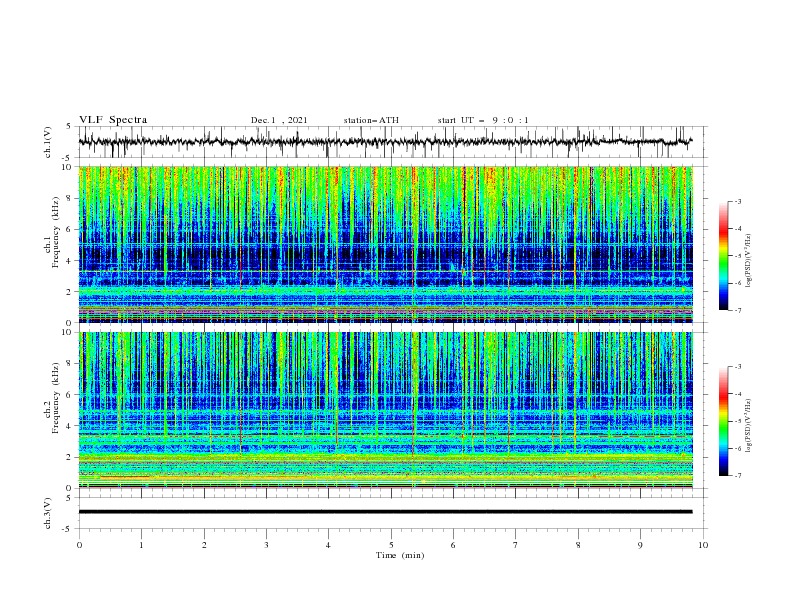Screen dimensions: 792x612
Task: Click the "8" frequency tick of ch.1 spectrogram
Action: coord(70,198)
